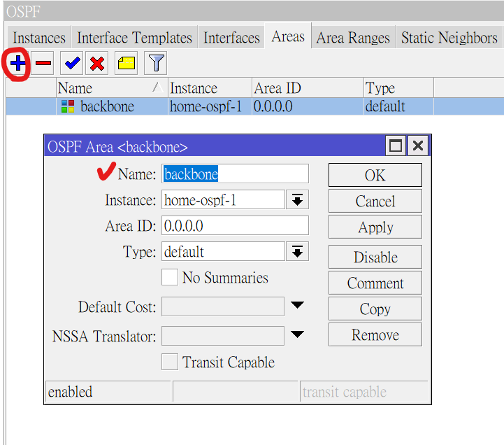Click the blue plus Add button
The height and width of the screenshot is (445, 504).
(x=17, y=64)
